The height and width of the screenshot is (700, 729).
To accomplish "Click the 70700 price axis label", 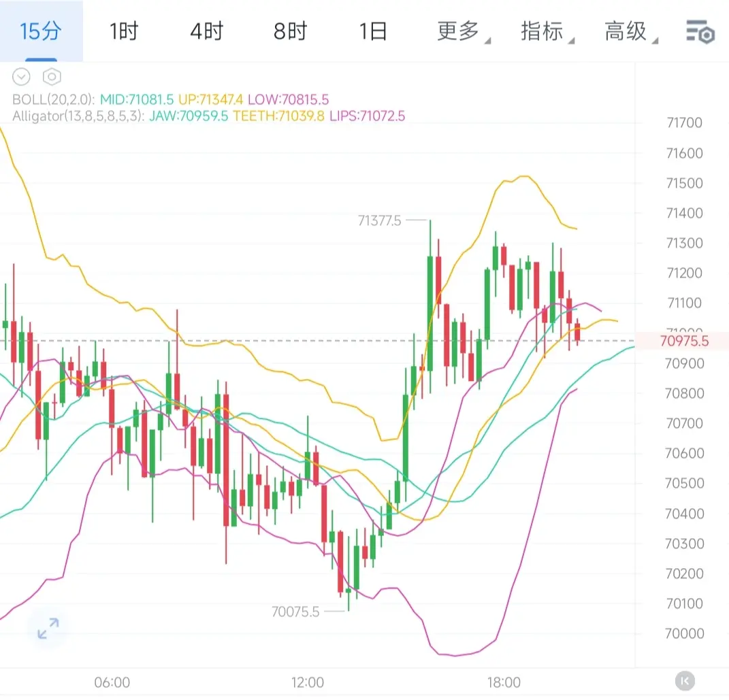I will click(x=684, y=423).
